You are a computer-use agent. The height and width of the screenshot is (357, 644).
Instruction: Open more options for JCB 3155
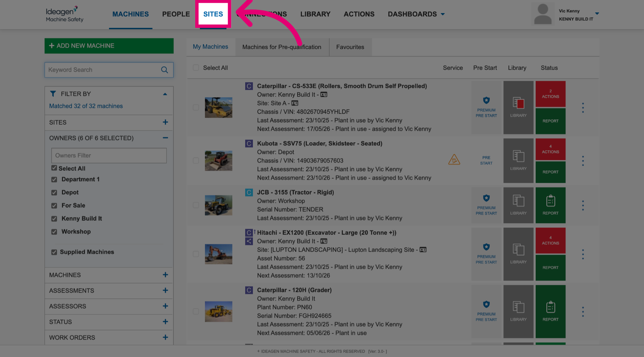(583, 205)
